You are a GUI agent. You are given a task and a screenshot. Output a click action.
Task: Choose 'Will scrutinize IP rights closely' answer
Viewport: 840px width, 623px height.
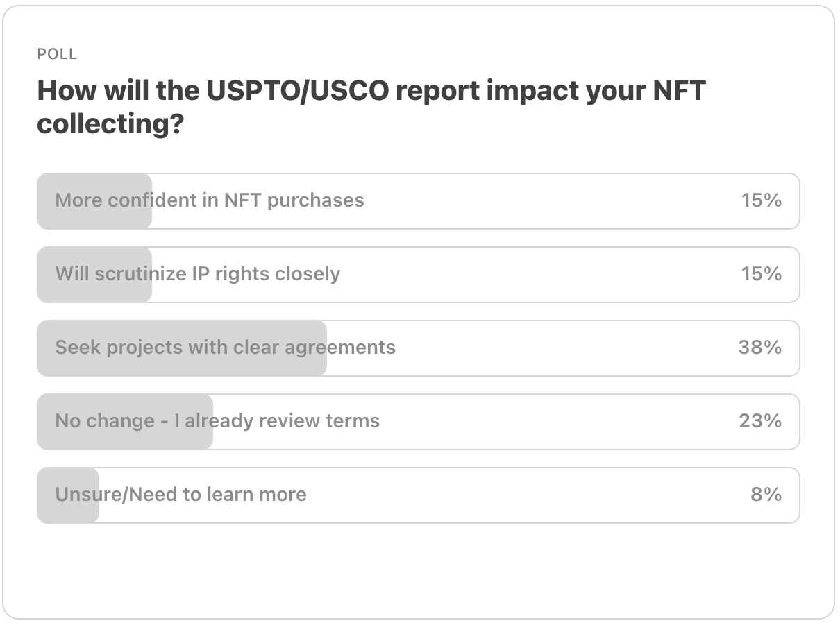[418, 275]
